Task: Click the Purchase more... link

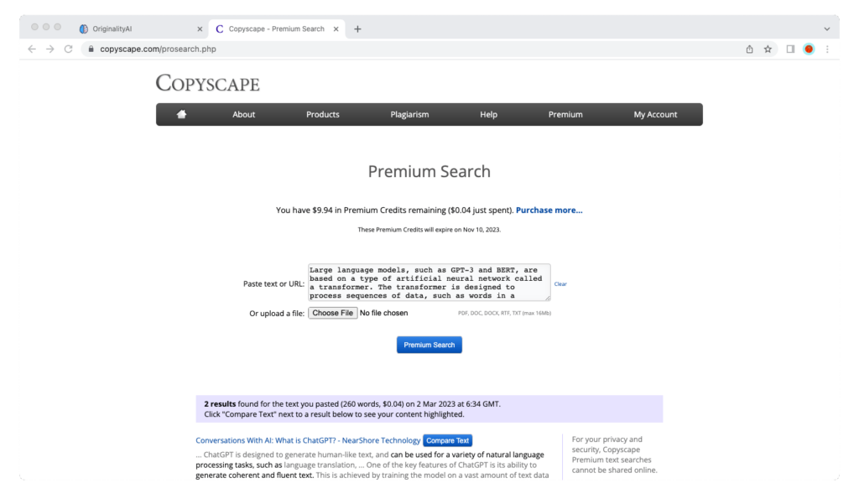Action: click(x=549, y=210)
